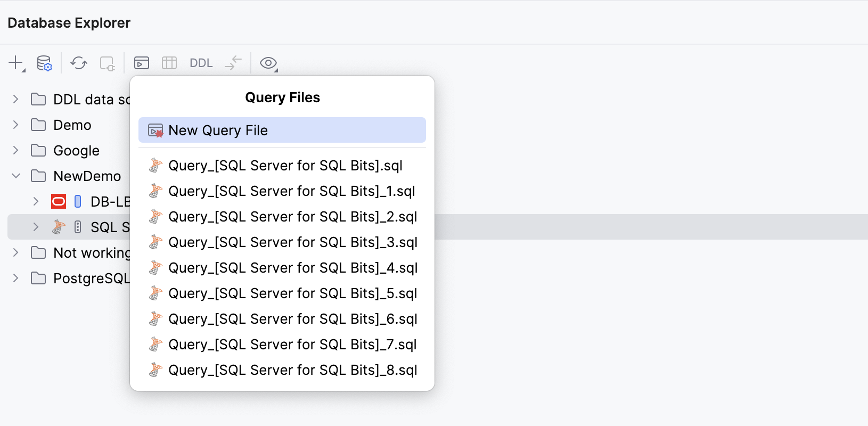The image size is (868, 426).
Task: Expand the PostgreSQL folder
Action: 16,278
